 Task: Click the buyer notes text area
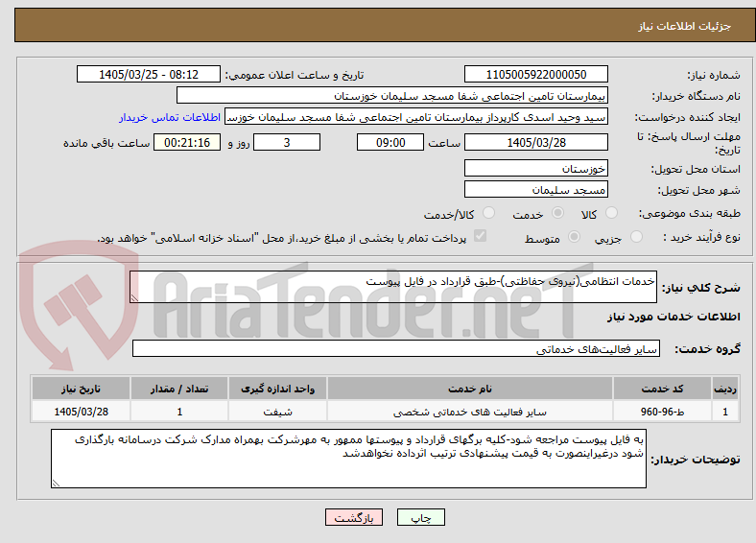(348, 459)
